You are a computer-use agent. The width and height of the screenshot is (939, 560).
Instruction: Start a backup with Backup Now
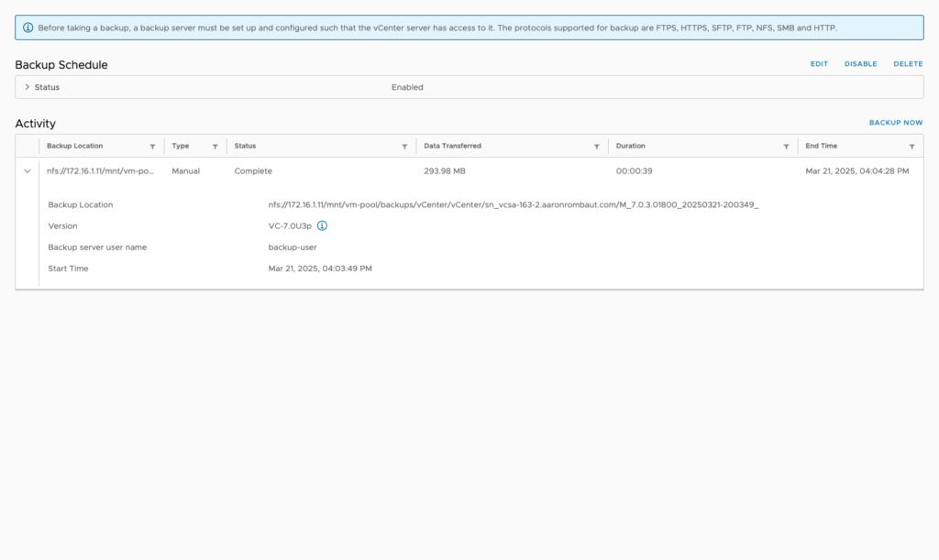click(x=895, y=123)
